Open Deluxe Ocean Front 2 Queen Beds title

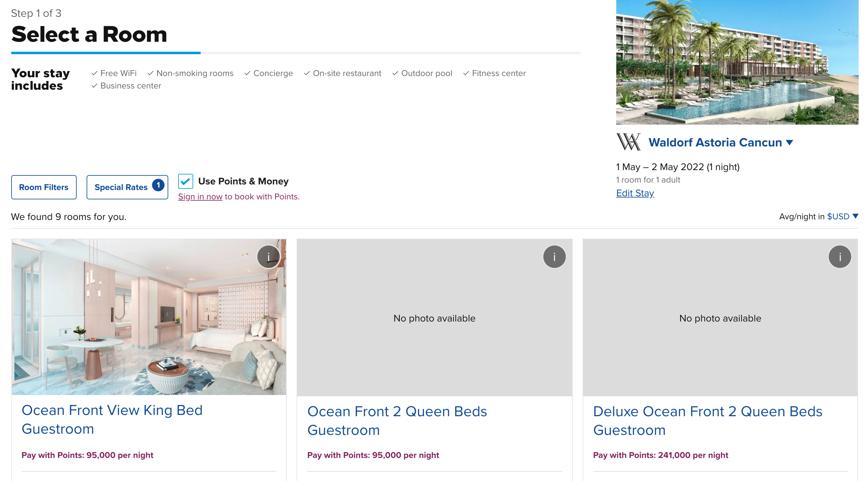click(707, 420)
